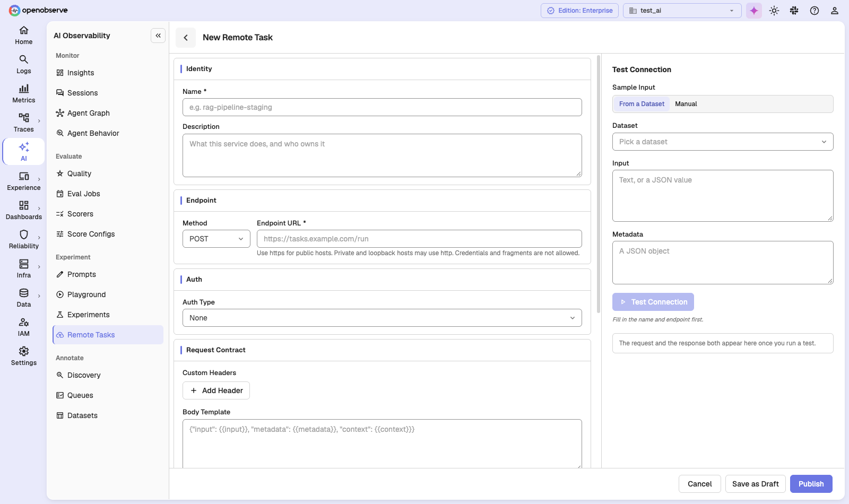Screen dimensions: 849x504
Task: Open the Method POST dropdown
Action: click(x=216, y=239)
